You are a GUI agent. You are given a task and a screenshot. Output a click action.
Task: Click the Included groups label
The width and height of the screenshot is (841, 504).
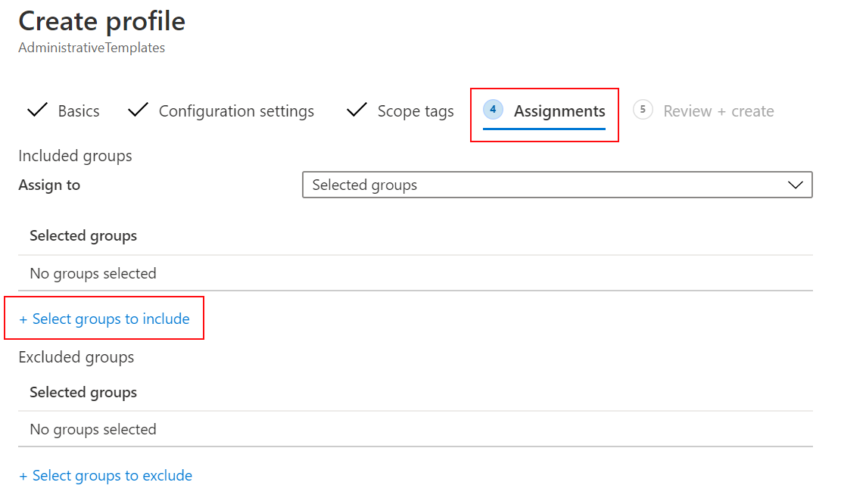coord(75,156)
